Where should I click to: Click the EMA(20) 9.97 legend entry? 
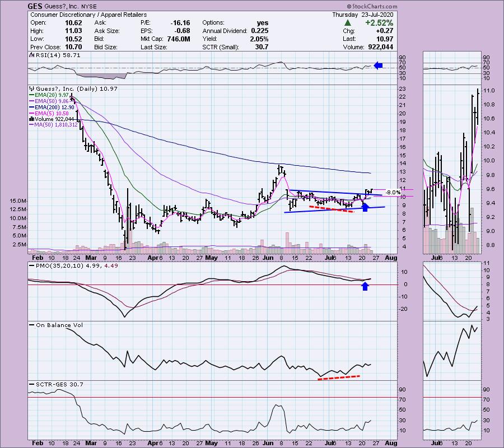click(x=52, y=95)
